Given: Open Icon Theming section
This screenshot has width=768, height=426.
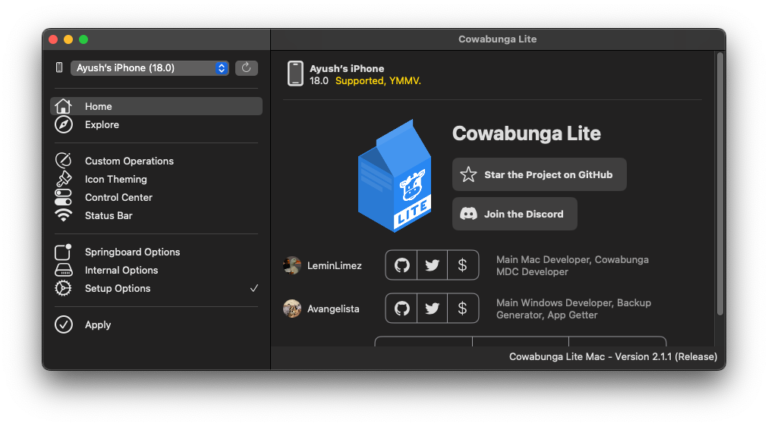Looking at the screenshot, I should pyautogui.click(x=115, y=179).
